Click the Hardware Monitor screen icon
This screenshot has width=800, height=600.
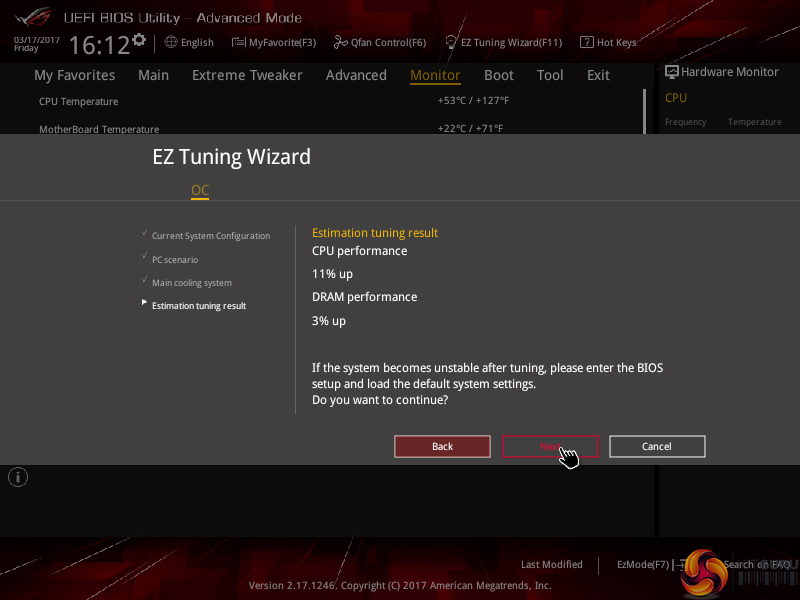tap(672, 72)
